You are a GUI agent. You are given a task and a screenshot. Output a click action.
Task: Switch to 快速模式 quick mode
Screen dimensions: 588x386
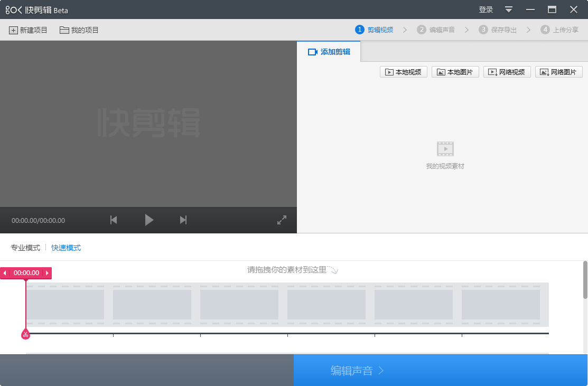(66, 248)
